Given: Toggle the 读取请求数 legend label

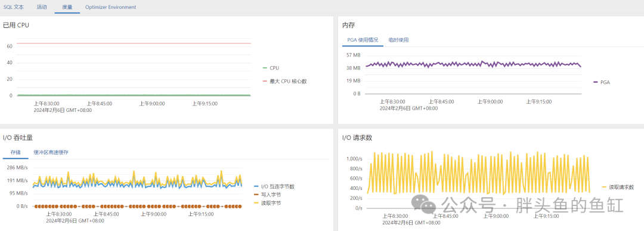Looking at the screenshot, I should pyautogui.click(x=621, y=187).
